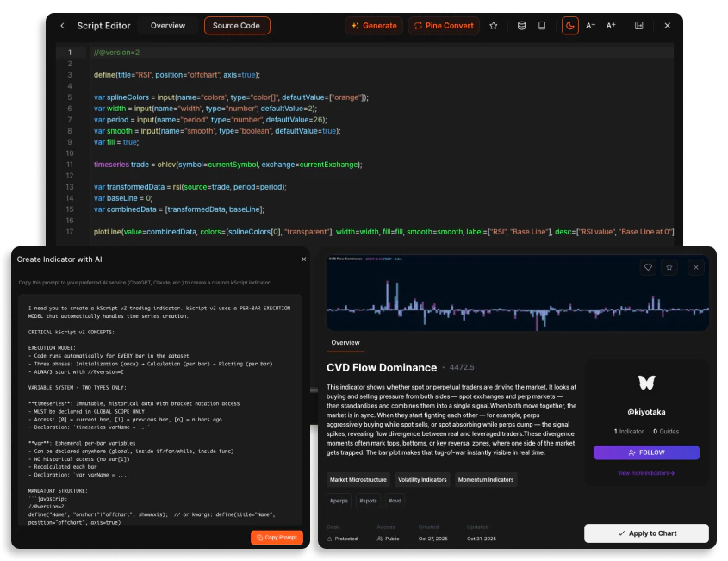Open View more indicators link
728x561 pixels.
tap(646, 473)
